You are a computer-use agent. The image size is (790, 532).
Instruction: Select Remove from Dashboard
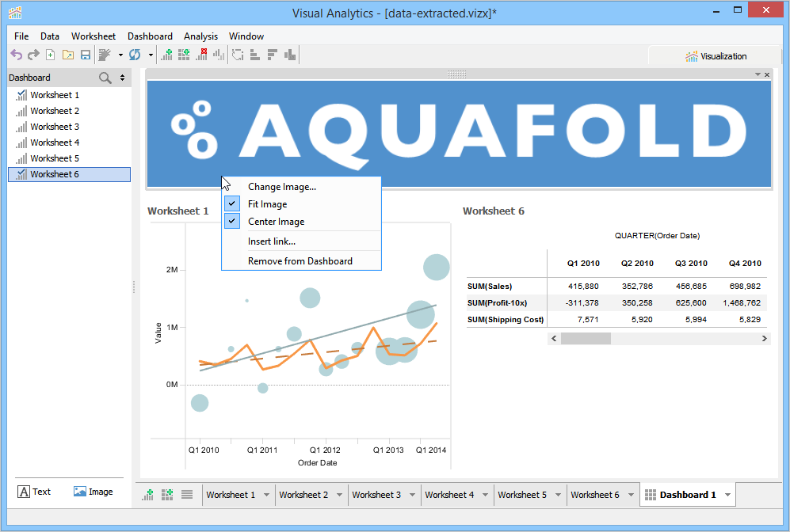pos(300,261)
